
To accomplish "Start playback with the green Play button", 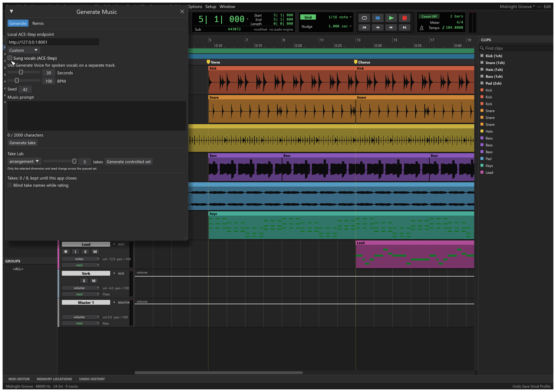I will click(391, 18).
